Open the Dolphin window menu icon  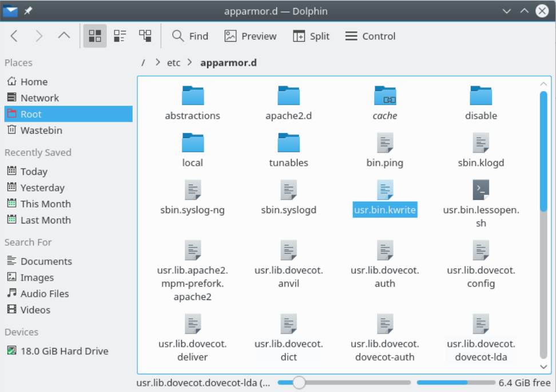[10, 11]
